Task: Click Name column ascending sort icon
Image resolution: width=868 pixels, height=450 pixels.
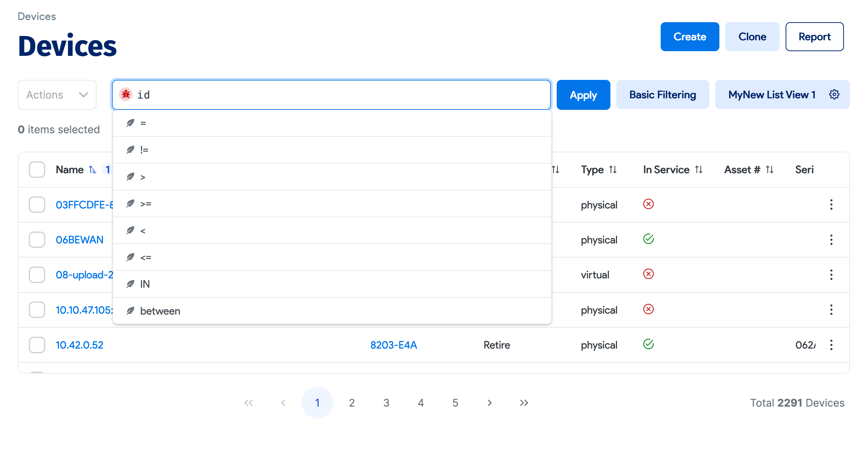Action: coord(92,169)
